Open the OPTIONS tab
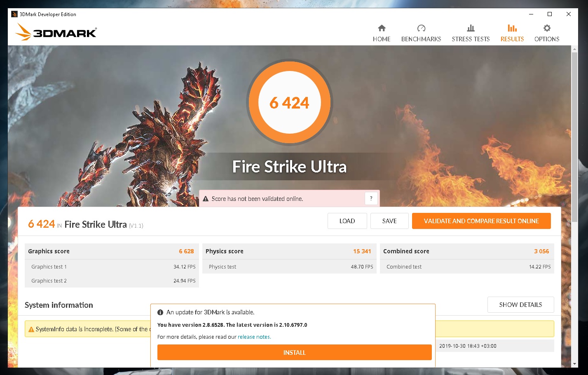The height and width of the screenshot is (375, 588). [547, 33]
